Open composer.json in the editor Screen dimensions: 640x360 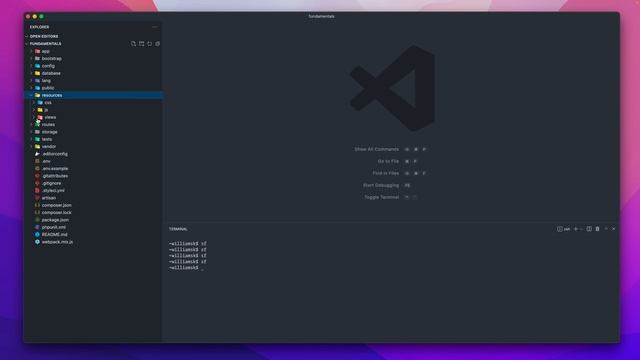94,205
